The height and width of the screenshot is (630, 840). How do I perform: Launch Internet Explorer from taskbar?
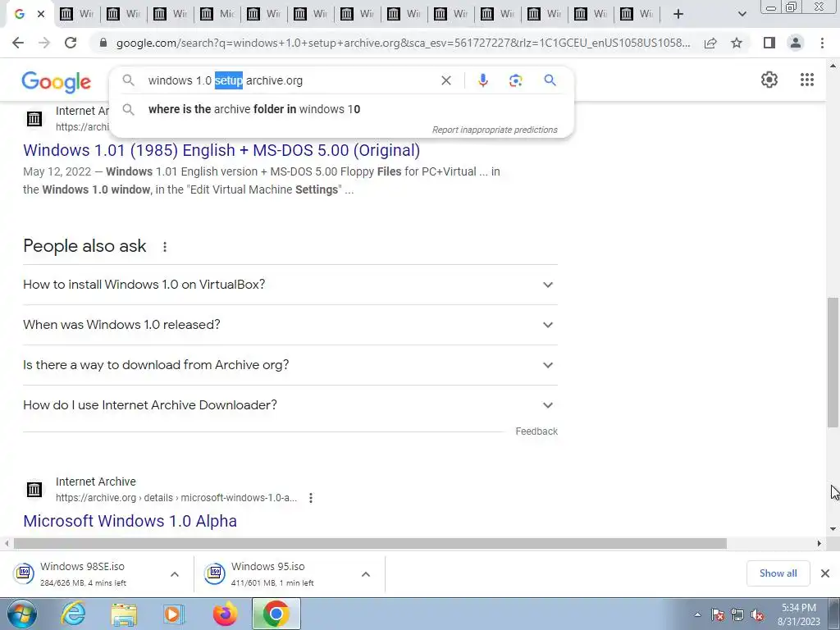click(72, 614)
